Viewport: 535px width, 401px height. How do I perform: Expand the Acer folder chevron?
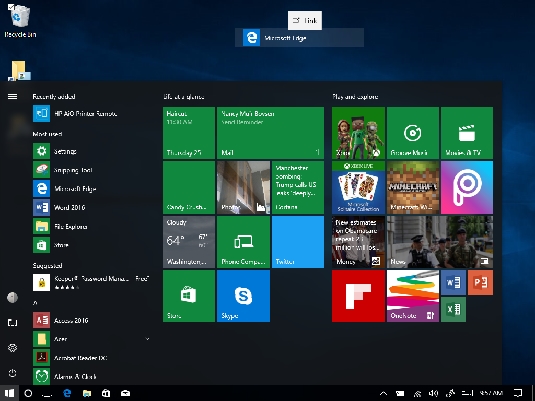pos(147,339)
